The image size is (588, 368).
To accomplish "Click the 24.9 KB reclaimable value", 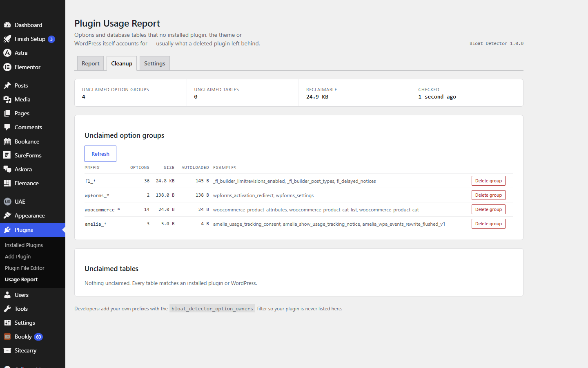I will point(317,97).
